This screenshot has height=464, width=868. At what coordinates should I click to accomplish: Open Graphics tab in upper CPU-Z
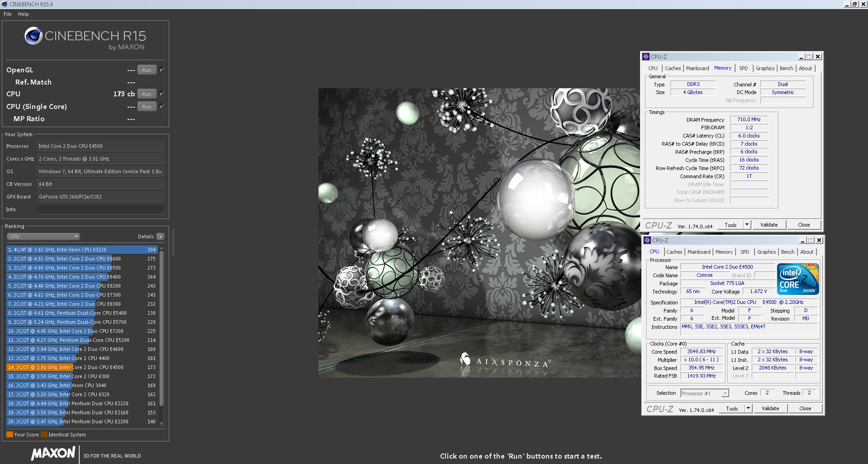click(x=765, y=68)
